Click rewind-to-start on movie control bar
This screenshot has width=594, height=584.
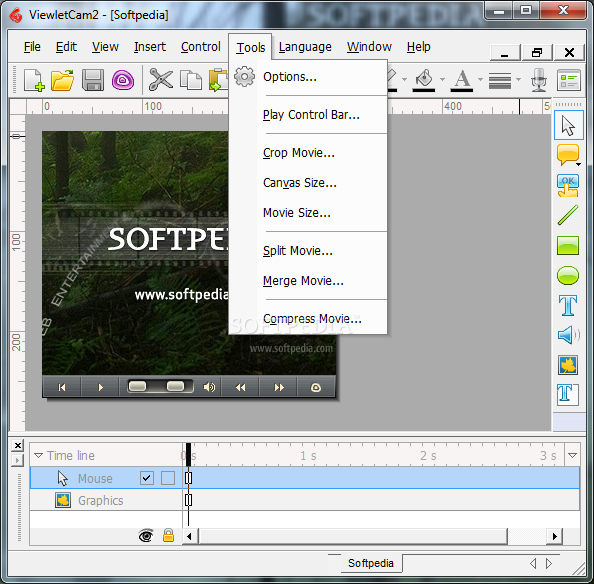(x=62, y=387)
